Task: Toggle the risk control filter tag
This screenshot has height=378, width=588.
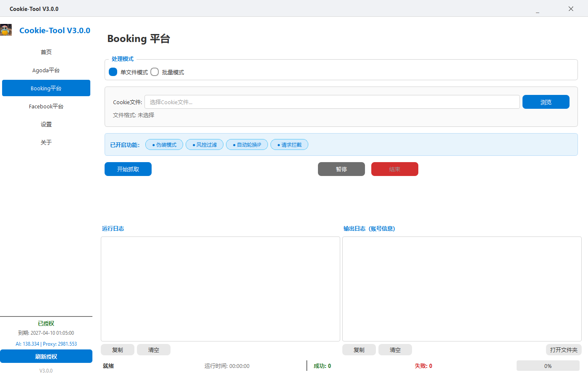Action: 205,145
